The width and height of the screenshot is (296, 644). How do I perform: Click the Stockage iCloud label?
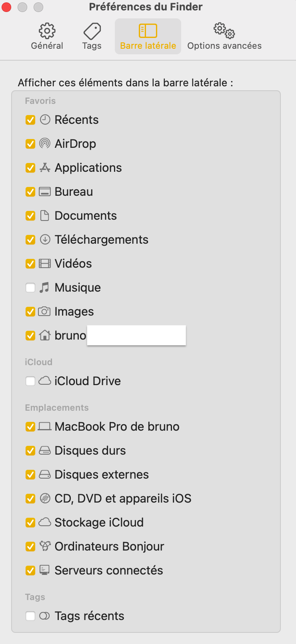click(99, 523)
